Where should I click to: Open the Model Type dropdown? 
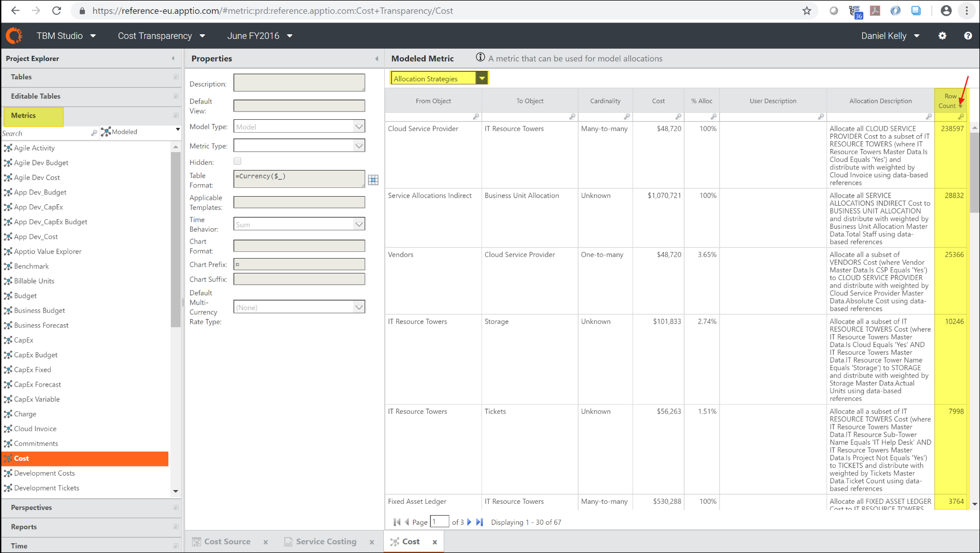(299, 126)
